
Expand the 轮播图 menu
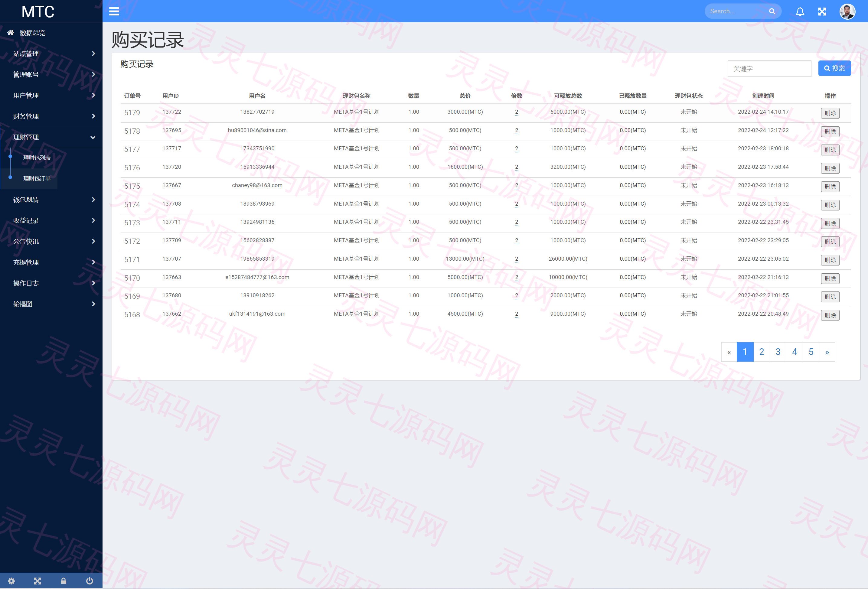51,304
